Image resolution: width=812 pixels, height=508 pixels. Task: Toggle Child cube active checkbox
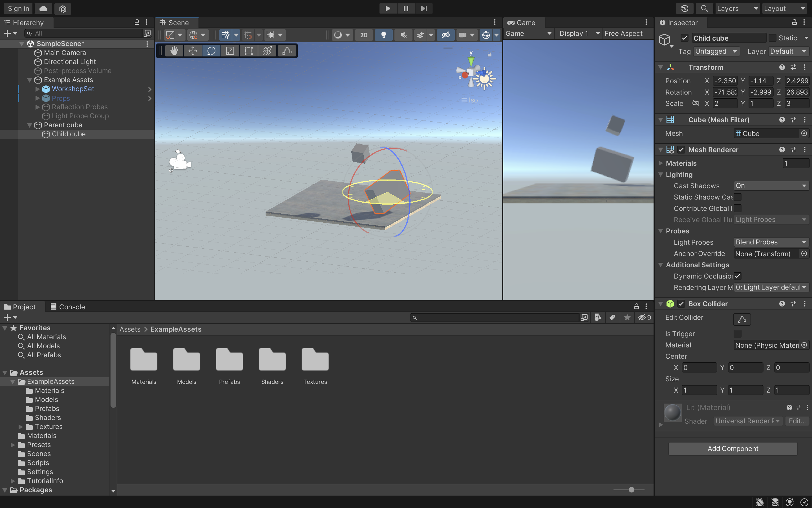tap(685, 38)
